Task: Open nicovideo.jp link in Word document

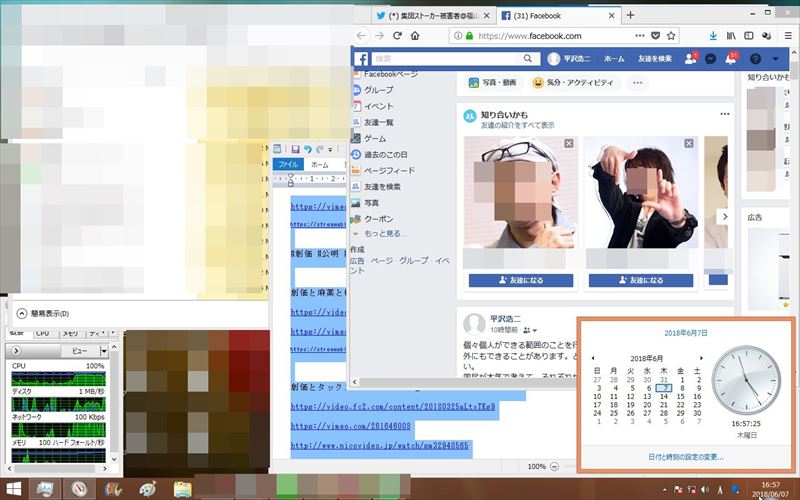Action: tap(380, 445)
